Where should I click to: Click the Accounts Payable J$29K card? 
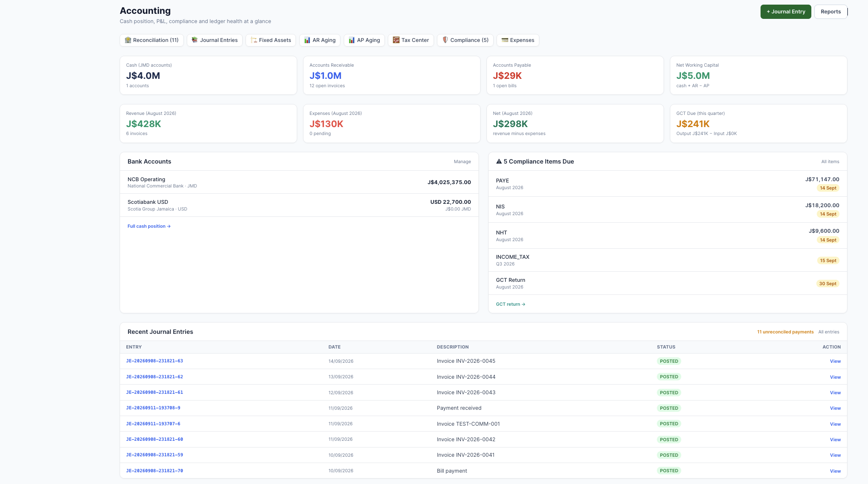575,75
